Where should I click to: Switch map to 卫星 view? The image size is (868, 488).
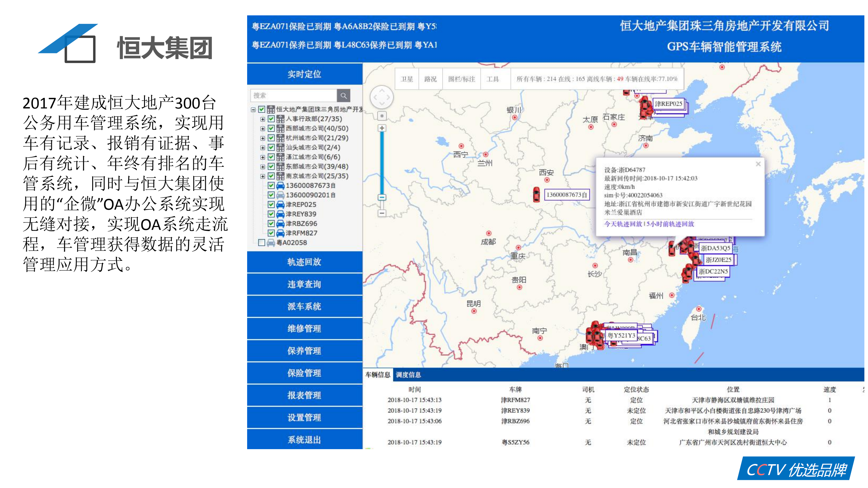tap(407, 79)
